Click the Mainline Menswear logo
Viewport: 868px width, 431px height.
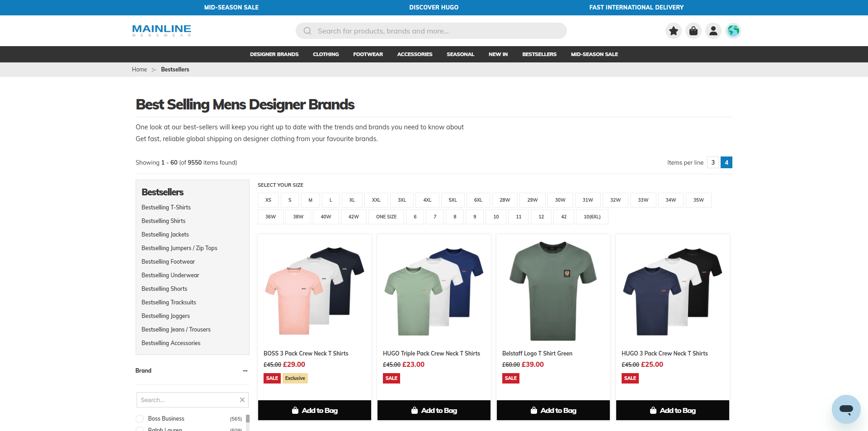tap(161, 30)
